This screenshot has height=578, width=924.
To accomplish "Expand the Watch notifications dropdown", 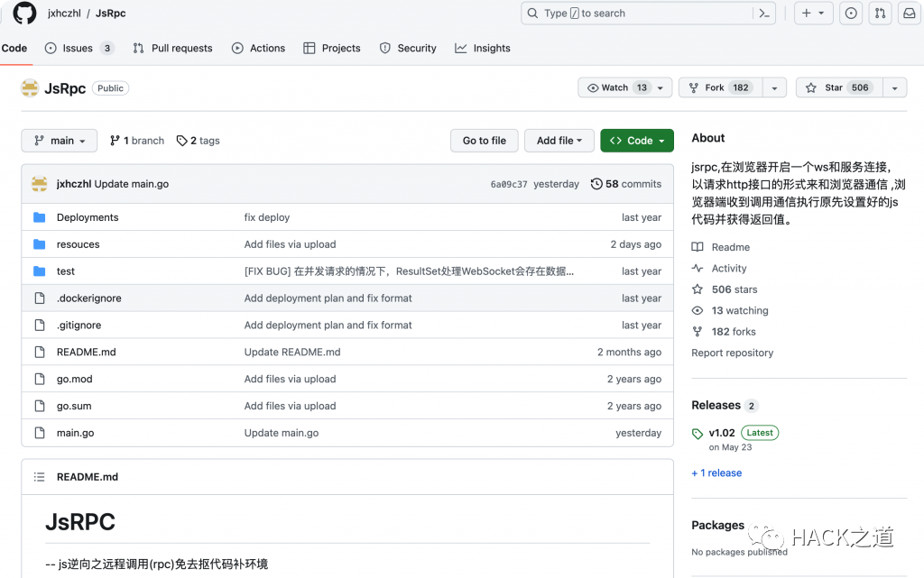I will click(624, 87).
